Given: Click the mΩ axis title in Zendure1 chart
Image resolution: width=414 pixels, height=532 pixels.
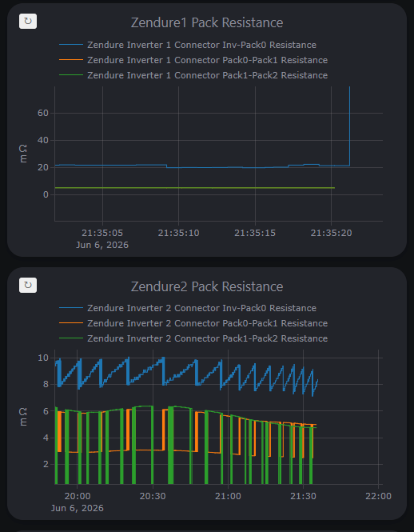Looking at the screenshot, I should tap(22, 154).
